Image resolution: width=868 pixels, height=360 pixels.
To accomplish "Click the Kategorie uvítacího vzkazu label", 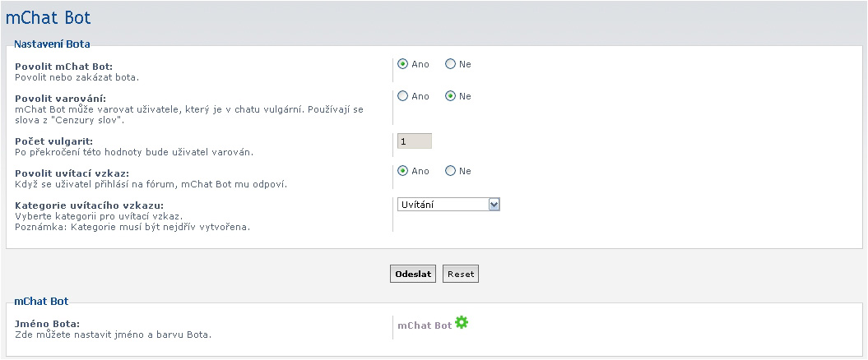I will tap(89, 205).
